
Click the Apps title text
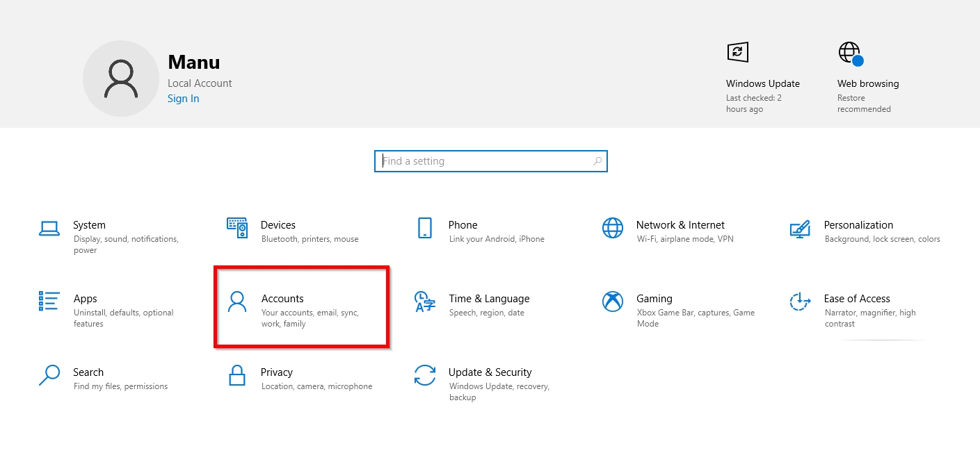[86, 299]
